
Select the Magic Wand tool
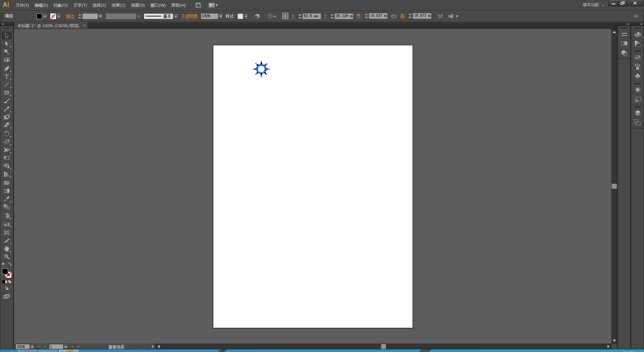tap(7, 52)
